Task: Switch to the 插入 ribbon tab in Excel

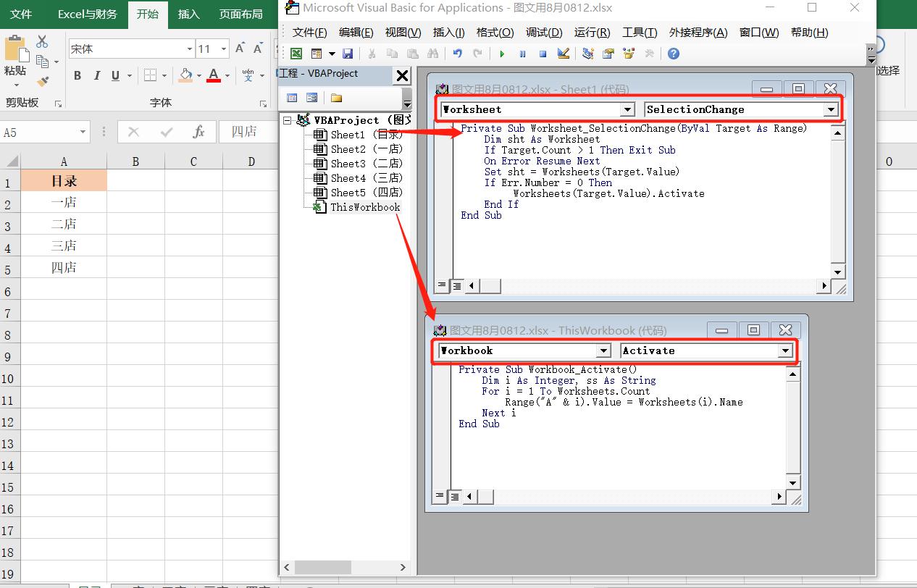Action: [x=188, y=14]
